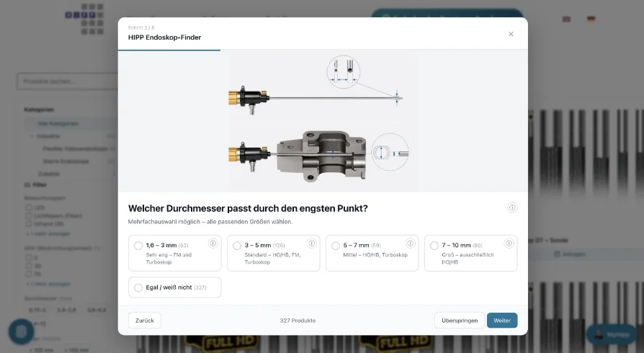This screenshot has width=644, height=353.
Task: Click the HIPP logo in background page
Action: pos(84,19)
